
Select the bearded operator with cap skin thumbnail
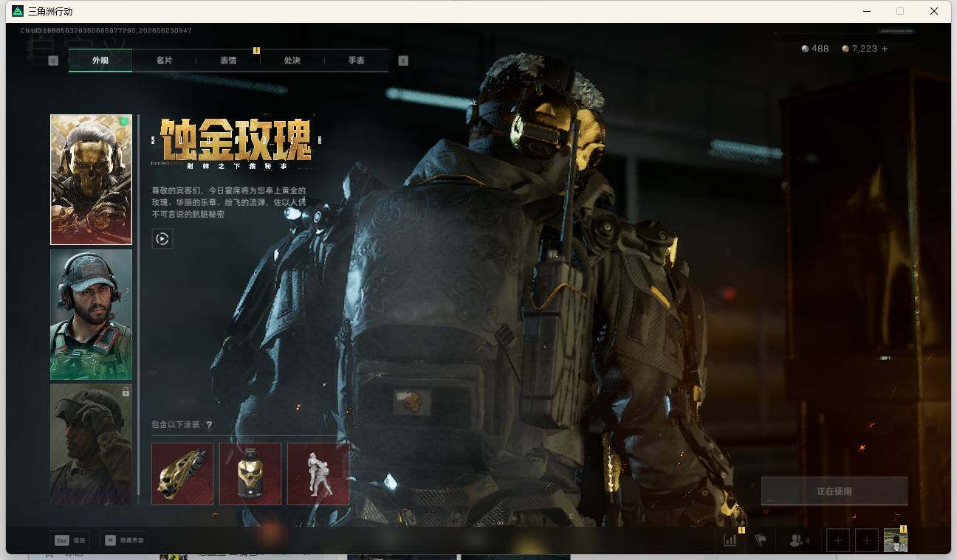click(x=91, y=314)
